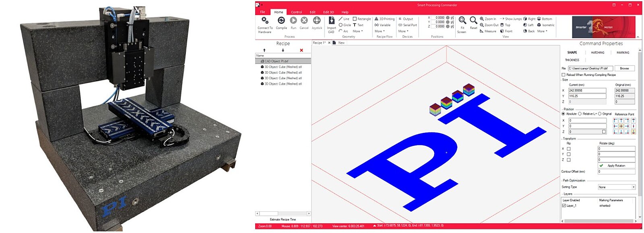The image size is (644, 233).
Task: Compile the recipe with the Compile icon
Action: (281, 20)
